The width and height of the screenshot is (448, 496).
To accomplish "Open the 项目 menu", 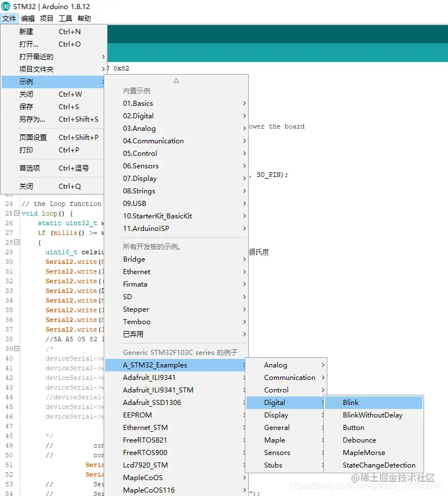I will tap(47, 18).
